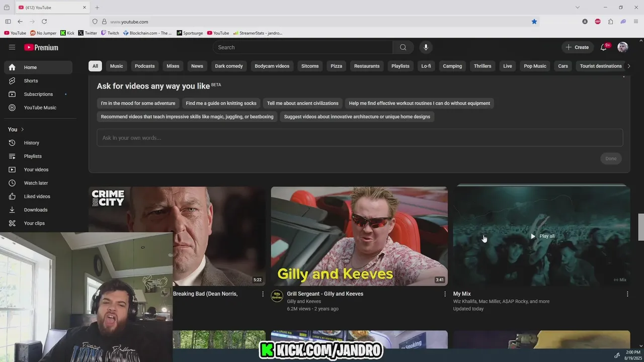Open the YouTube hamburger guide menu
This screenshot has height=362, width=644.
(x=12, y=47)
